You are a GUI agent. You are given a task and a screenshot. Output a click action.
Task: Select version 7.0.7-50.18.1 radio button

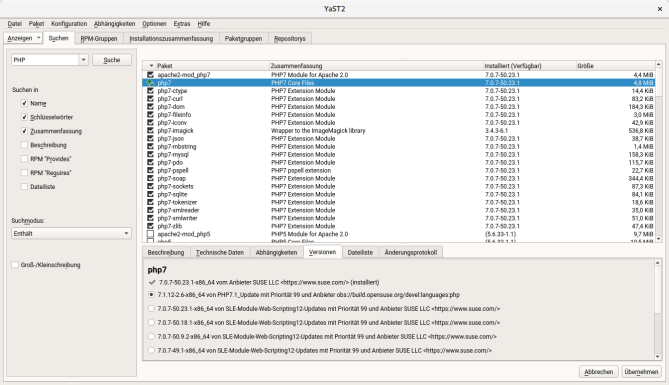tap(151, 323)
